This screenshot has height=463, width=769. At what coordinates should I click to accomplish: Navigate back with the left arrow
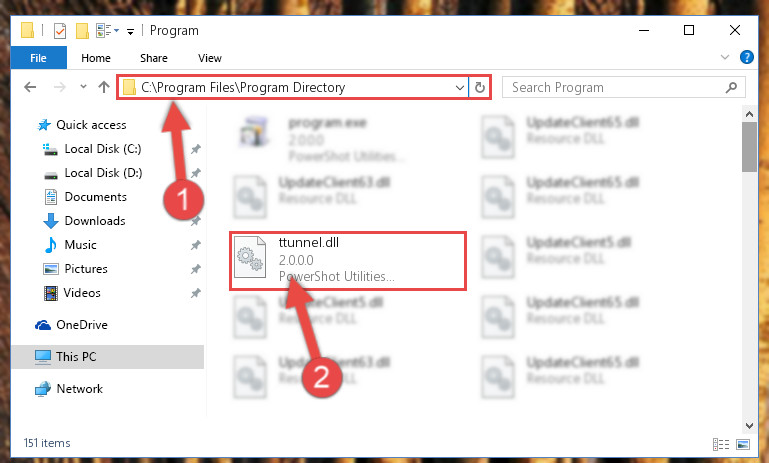[30, 87]
